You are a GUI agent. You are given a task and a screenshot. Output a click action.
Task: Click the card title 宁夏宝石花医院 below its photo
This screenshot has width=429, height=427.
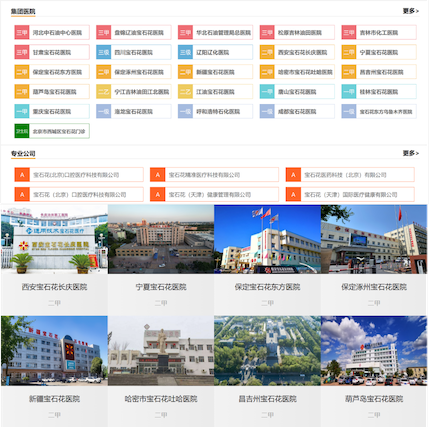click(x=161, y=287)
